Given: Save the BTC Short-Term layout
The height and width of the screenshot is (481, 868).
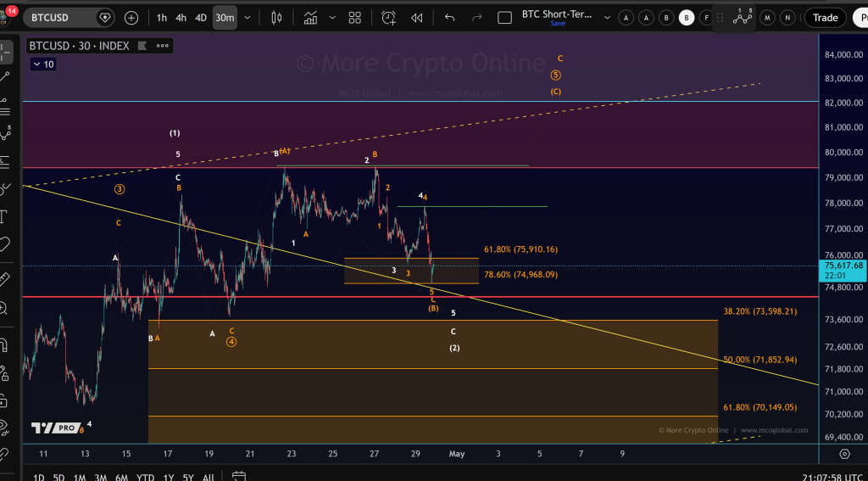Looking at the screenshot, I should 558,24.
